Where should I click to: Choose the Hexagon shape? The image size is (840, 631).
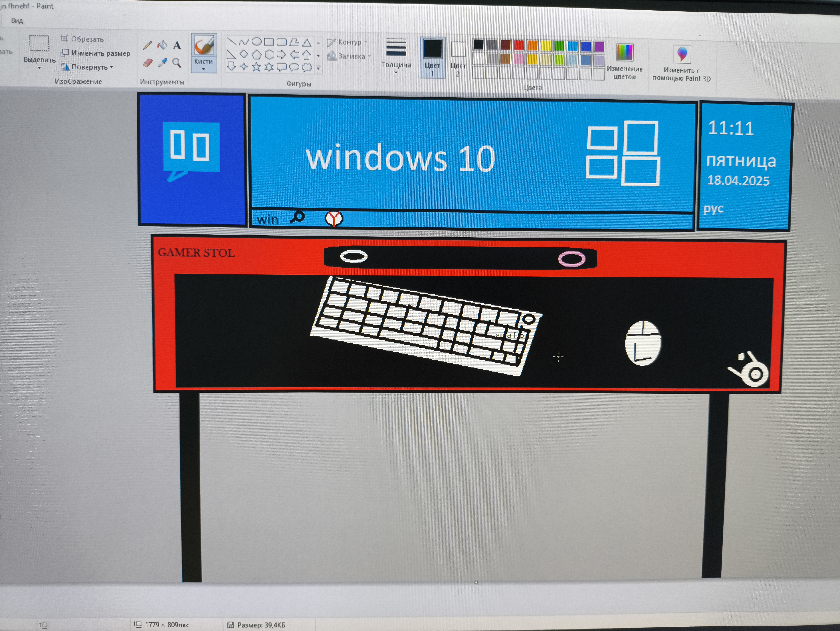tap(269, 55)
